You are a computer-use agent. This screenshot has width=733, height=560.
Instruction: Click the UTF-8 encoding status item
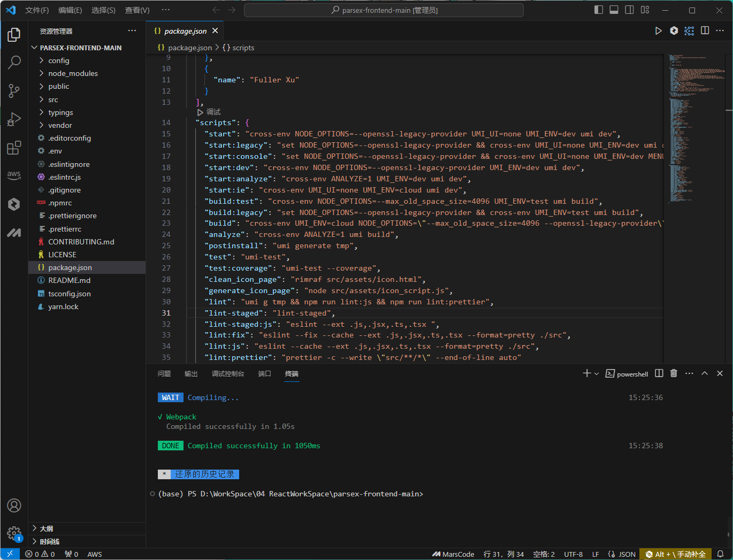click(x=573, y=554)
